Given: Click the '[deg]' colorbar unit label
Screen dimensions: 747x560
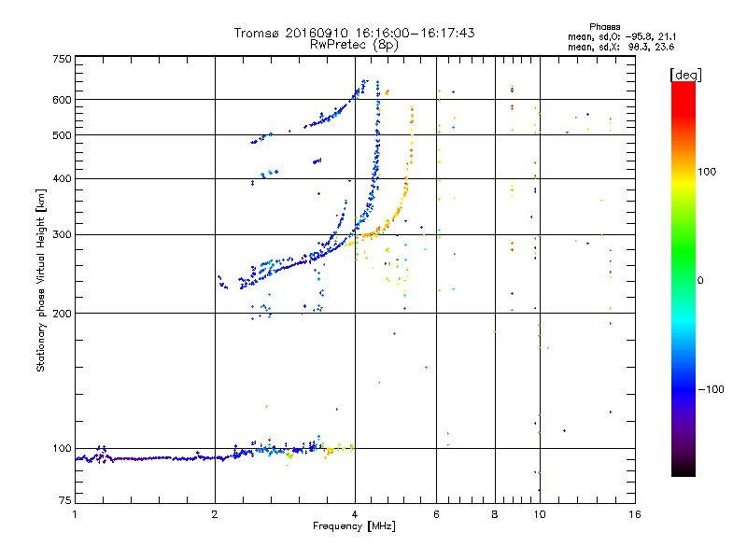Looking at the screenshot, I should (x=685, y=75).
